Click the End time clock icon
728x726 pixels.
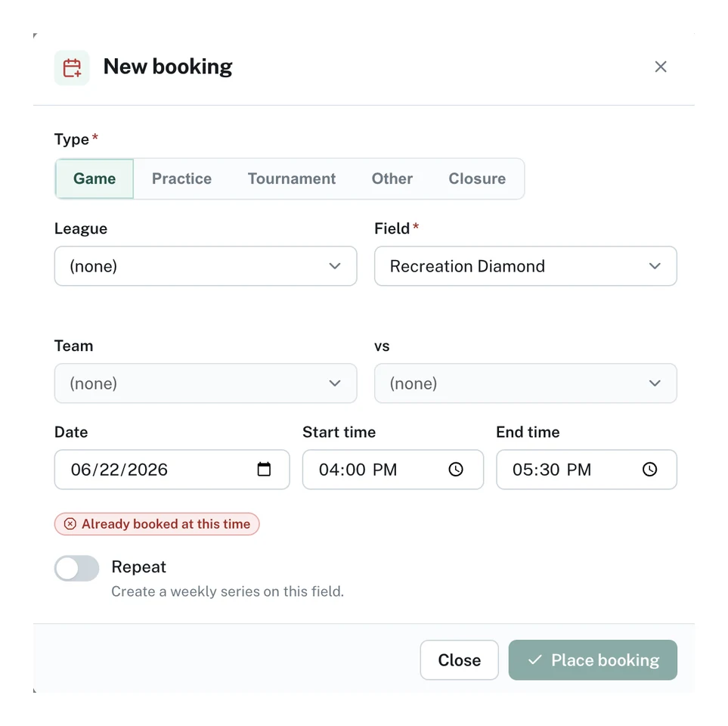pyautogui.click(x=649, y=469)
